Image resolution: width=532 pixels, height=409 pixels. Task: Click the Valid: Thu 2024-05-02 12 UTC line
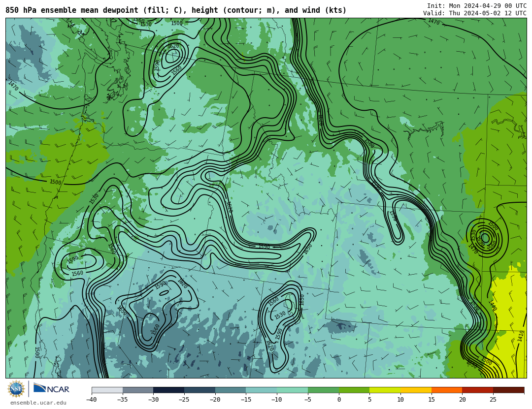click(x=475, y=13)
